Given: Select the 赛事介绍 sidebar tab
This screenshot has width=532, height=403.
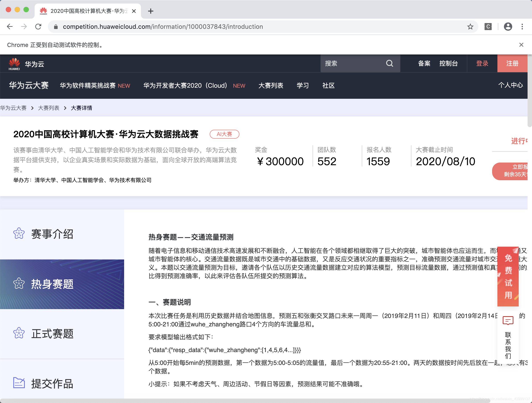Looking at the screenshot, I should 62,234.
